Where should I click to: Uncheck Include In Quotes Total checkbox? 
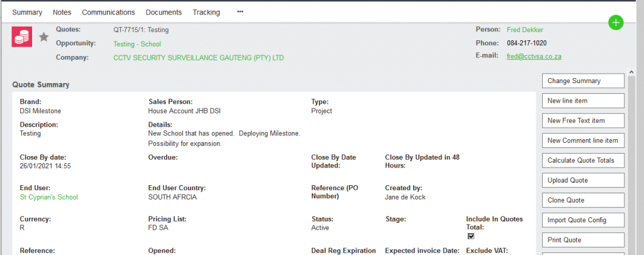[x=470, y=236]
